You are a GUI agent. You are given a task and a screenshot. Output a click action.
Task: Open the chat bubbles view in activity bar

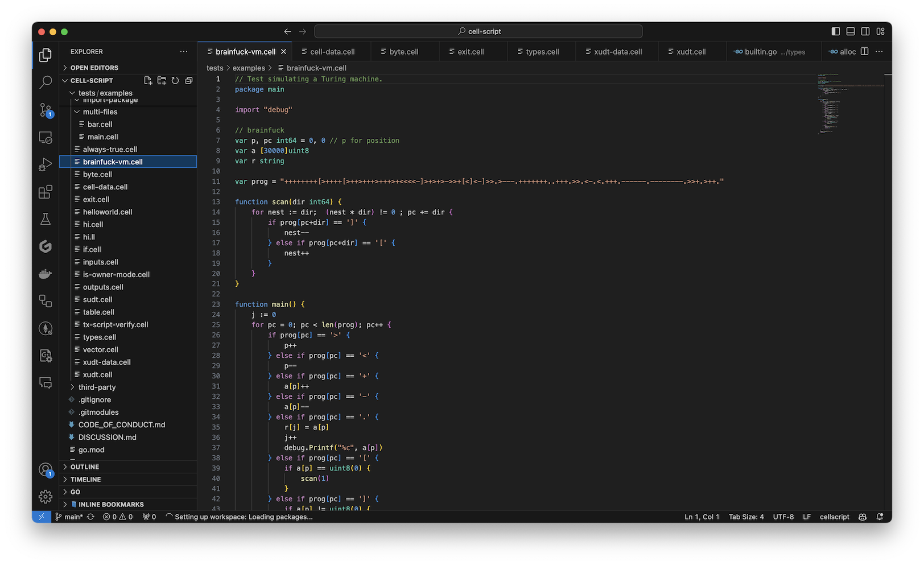pyautogui.click(x=46, y=382)
